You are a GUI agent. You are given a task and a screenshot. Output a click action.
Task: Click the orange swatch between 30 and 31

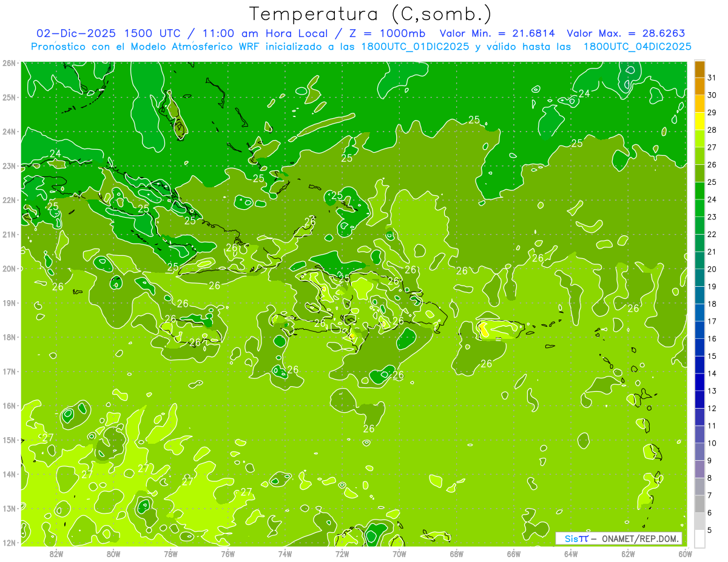pyautogui.click(x=699, y=87)
